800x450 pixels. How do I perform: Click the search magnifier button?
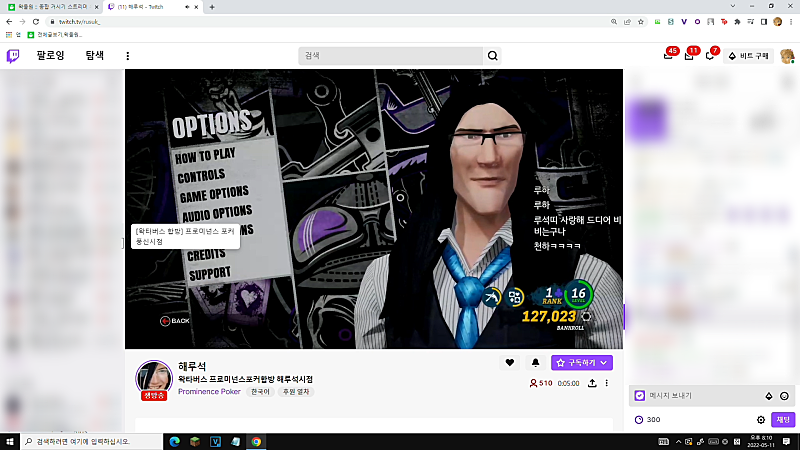[x=492, y=56]
